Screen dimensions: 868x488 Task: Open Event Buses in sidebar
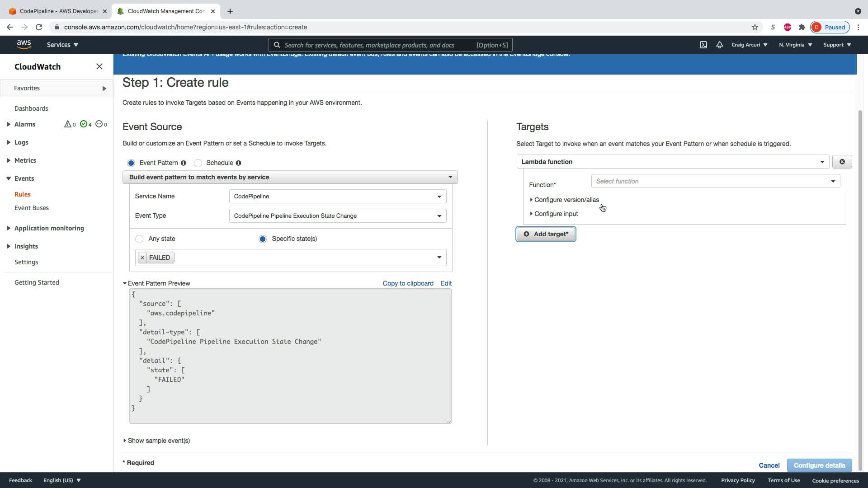click(x=32, y=208)
